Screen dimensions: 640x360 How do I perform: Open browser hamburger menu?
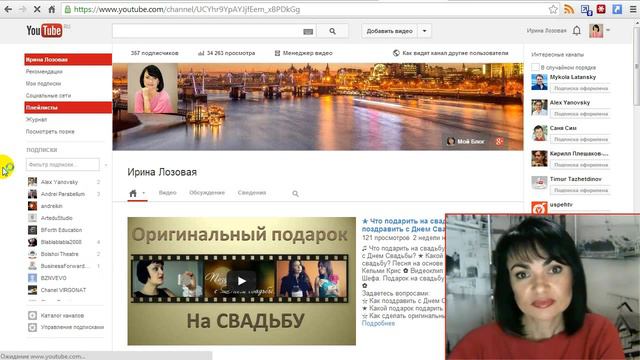click(x=633, y=9)
